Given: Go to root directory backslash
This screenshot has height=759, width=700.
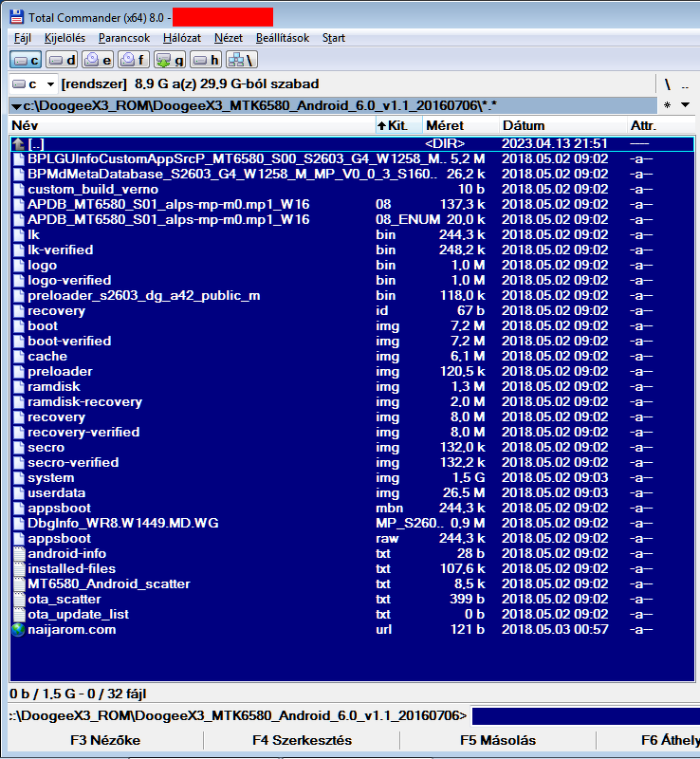Looking at the screenshot, I should (668, 84).
